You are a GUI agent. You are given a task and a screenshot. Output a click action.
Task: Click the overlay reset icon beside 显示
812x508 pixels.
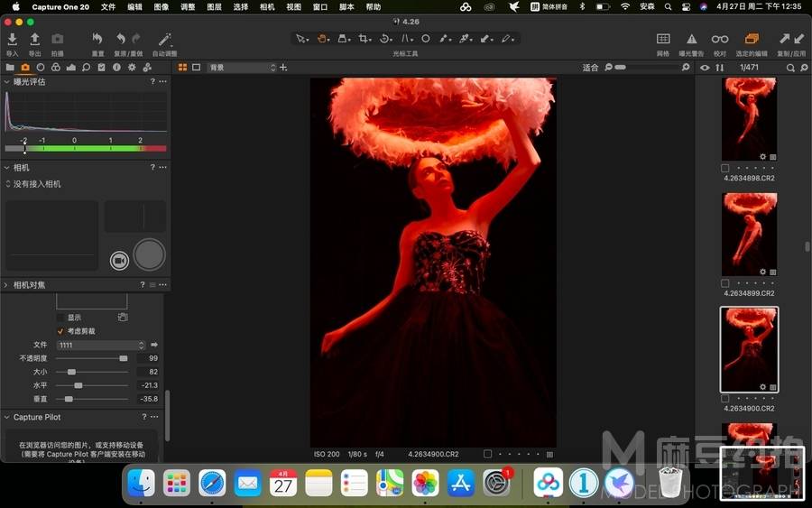(x=122, y=317)
